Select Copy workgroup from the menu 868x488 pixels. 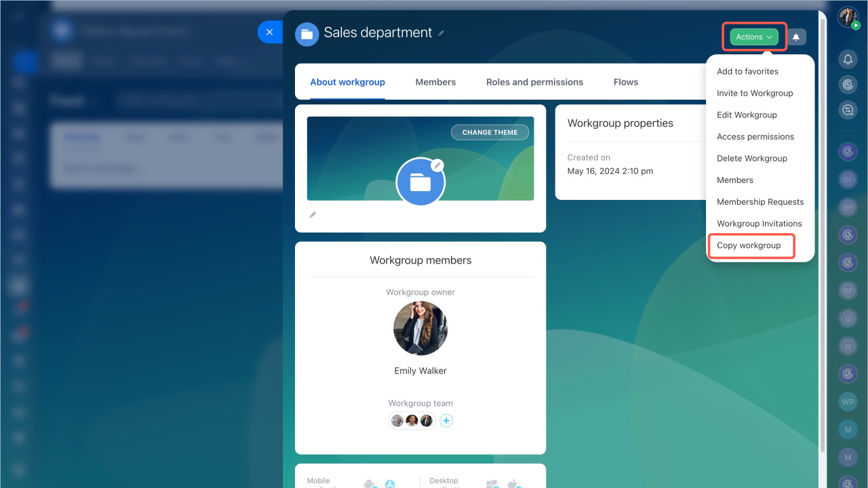749,245
